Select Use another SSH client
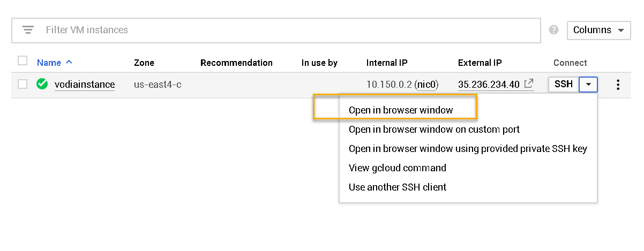 tap(398, 187)
